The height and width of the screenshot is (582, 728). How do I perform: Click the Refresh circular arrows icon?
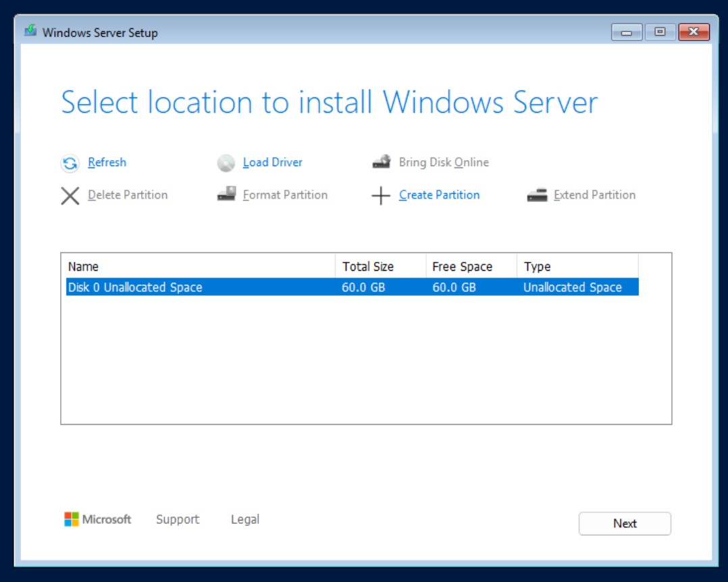70,163
